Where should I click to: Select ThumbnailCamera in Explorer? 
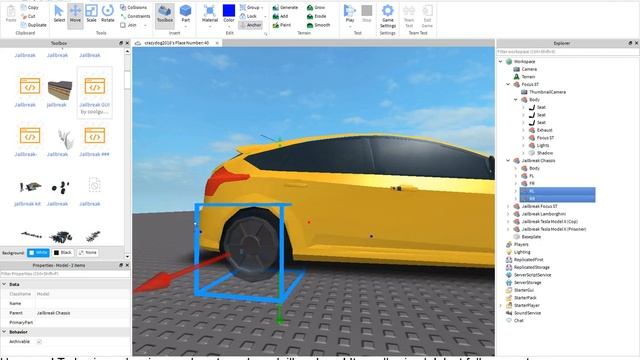pos(547,92)
